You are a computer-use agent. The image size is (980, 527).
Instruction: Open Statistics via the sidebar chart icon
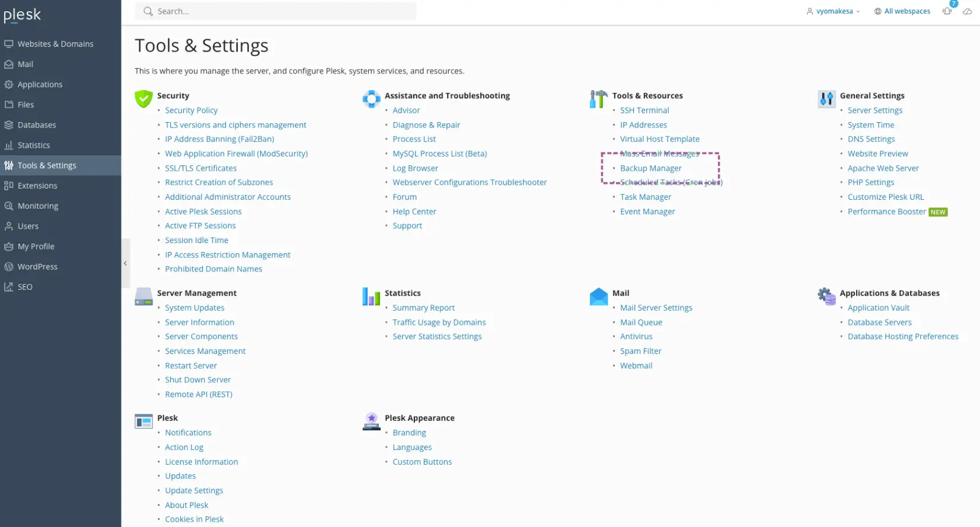[8, 145]
